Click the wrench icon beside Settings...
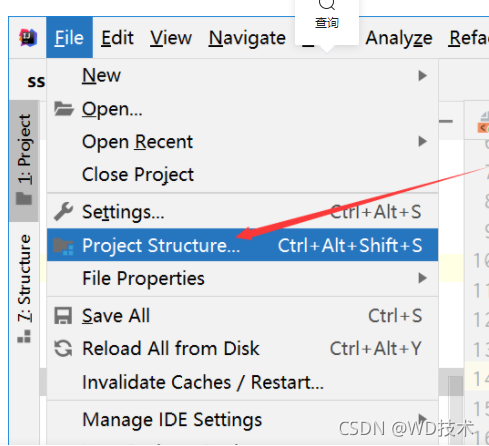 [x=63, y=211]
